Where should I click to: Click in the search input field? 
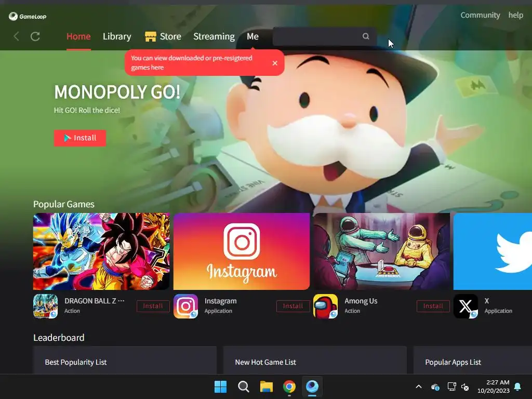(325, 36)
